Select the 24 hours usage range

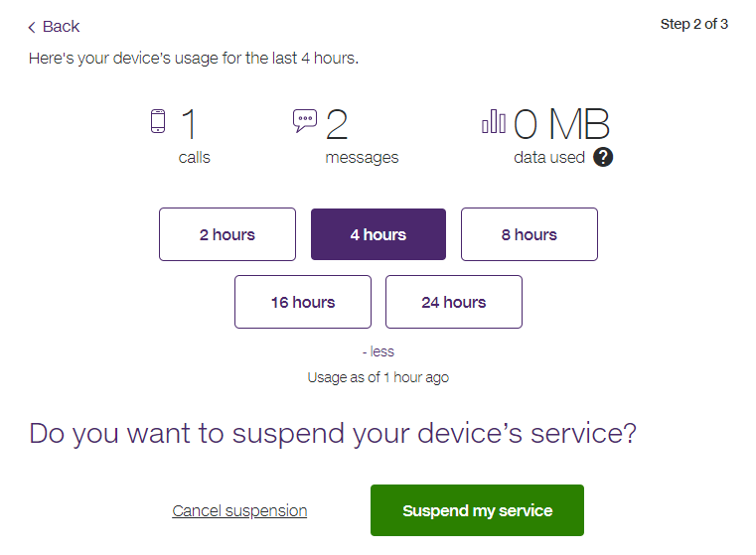tap(454, 302)
